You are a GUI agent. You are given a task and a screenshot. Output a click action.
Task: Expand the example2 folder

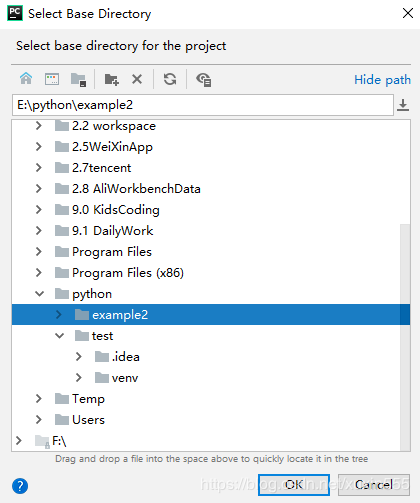(x=59, y=314)
